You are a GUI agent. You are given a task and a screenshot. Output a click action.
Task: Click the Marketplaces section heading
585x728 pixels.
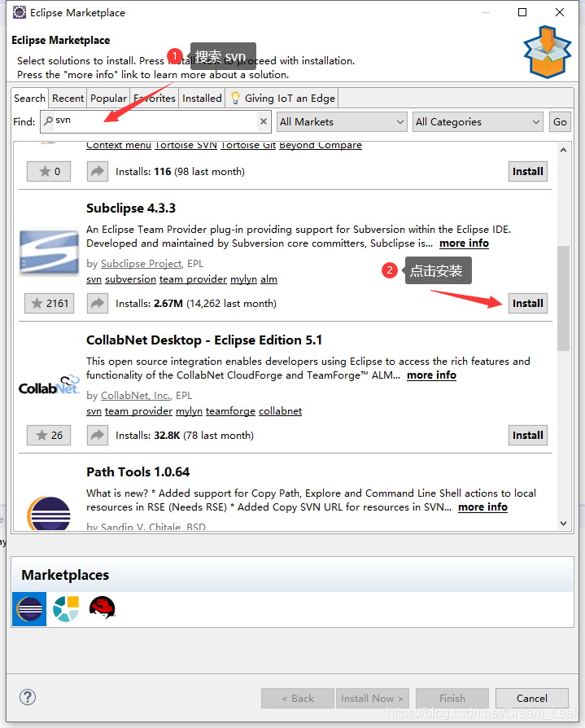point(65,575)
